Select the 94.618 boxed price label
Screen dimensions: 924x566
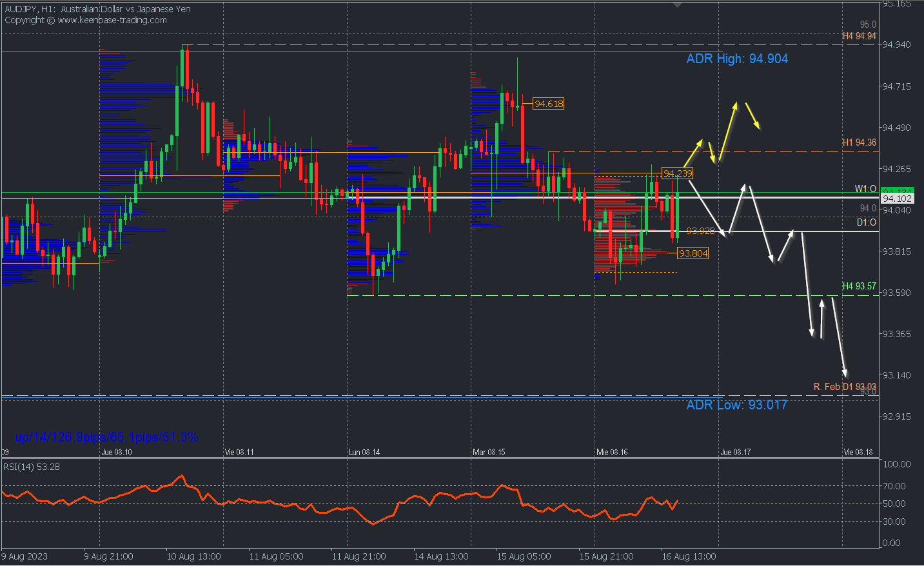tap(549, 104)
